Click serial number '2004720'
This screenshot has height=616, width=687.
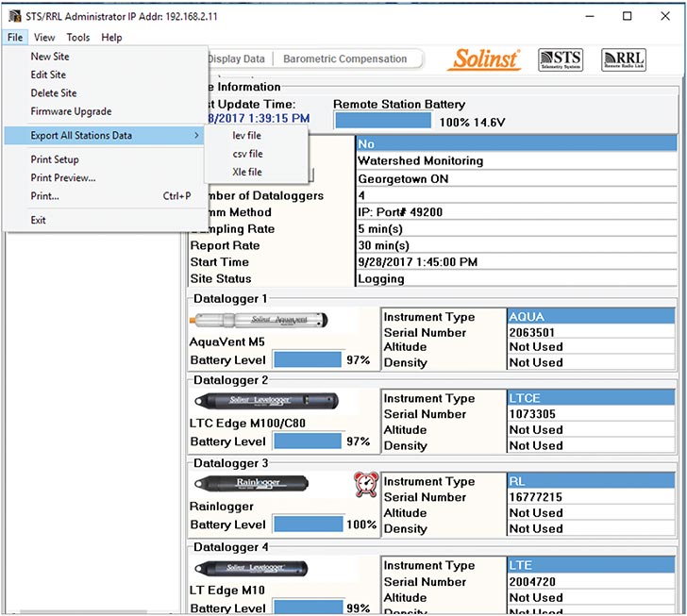click(x=532, y=582)
